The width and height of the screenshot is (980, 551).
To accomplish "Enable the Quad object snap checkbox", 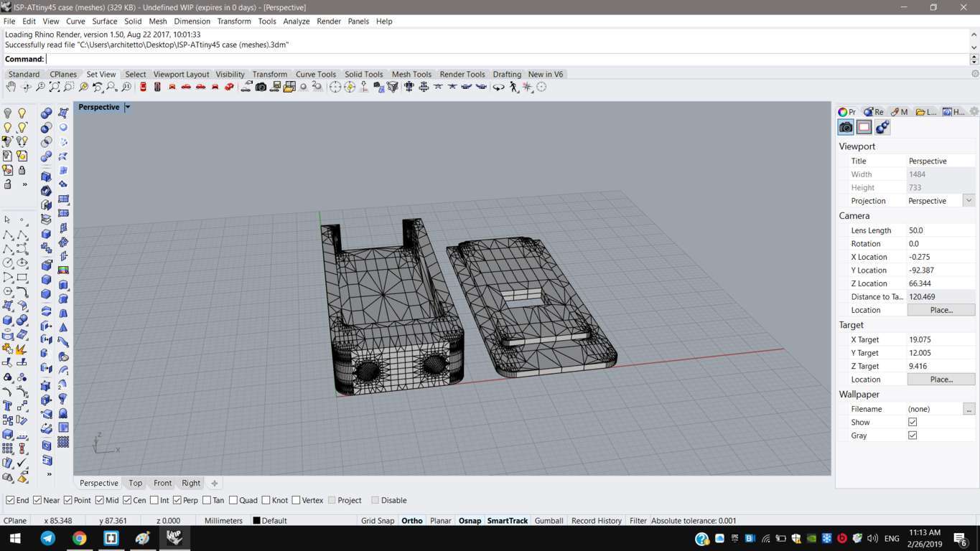I will click(x=233, y=500).
